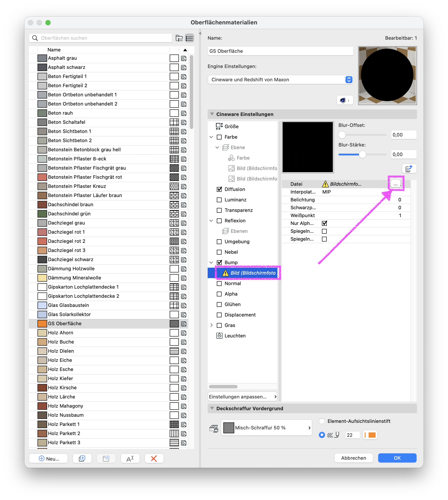The image size is (448, 500).
Task: Click texture icon for GS Oberfläche row
Action: click(184, 324)
